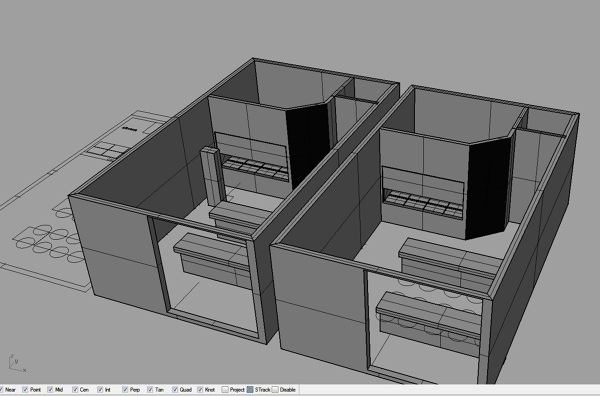The height and width of the screenshot is (396, 600).
Task: Toggle the Int osnap checkbox
Action: coord(100,389)
